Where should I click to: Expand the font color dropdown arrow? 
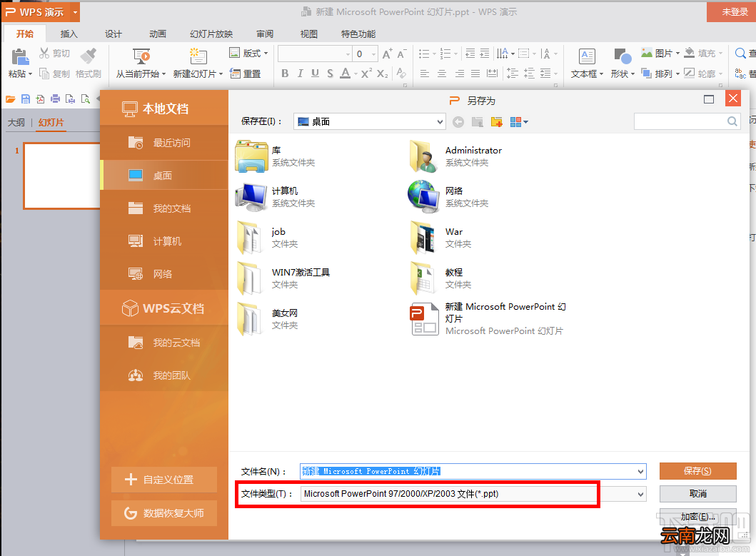tap(356, 74)
